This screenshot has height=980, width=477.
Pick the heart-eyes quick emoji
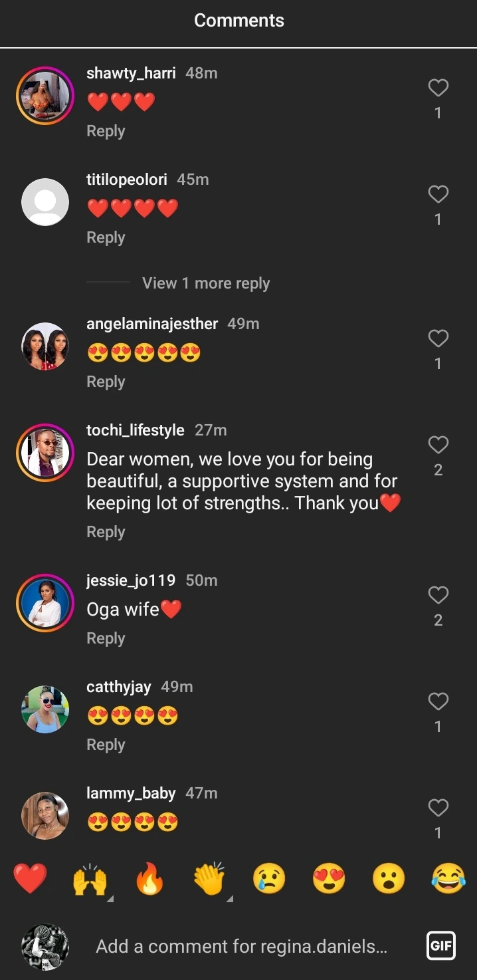tap(329, 878)
